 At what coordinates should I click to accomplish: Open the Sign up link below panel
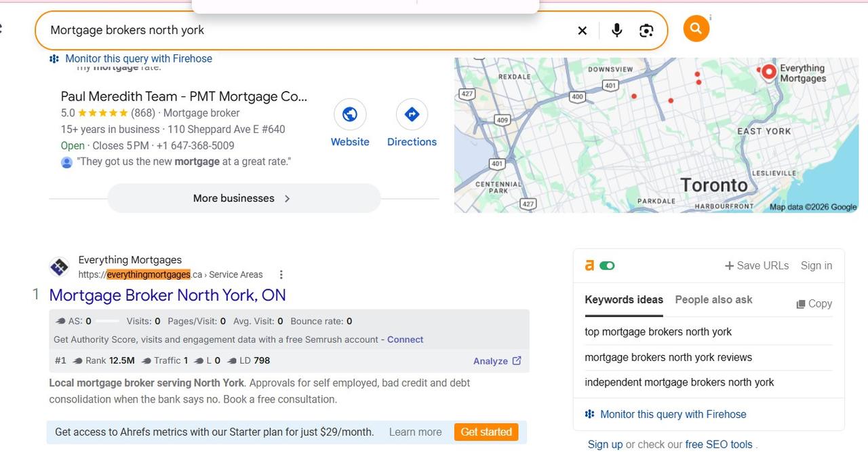coord(605,445)
